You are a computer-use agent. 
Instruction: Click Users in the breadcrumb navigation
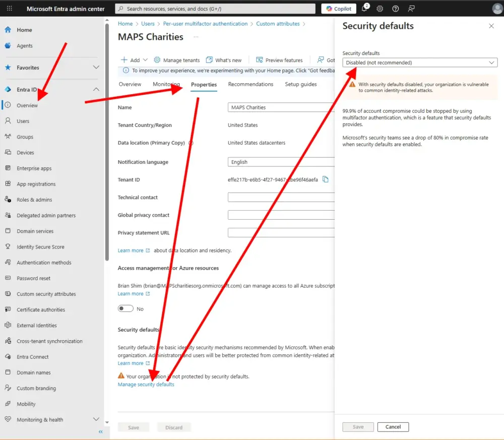pos(148,23)
